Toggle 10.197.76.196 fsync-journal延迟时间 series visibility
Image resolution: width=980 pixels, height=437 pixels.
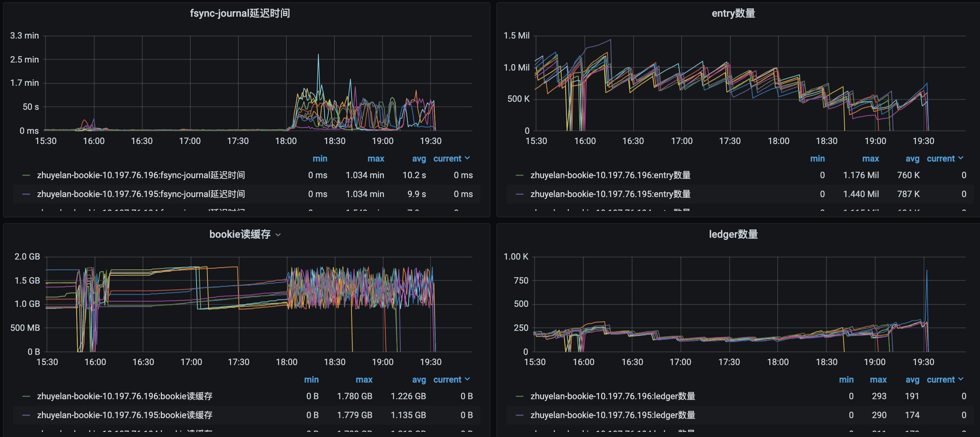(x=141, y=175)
